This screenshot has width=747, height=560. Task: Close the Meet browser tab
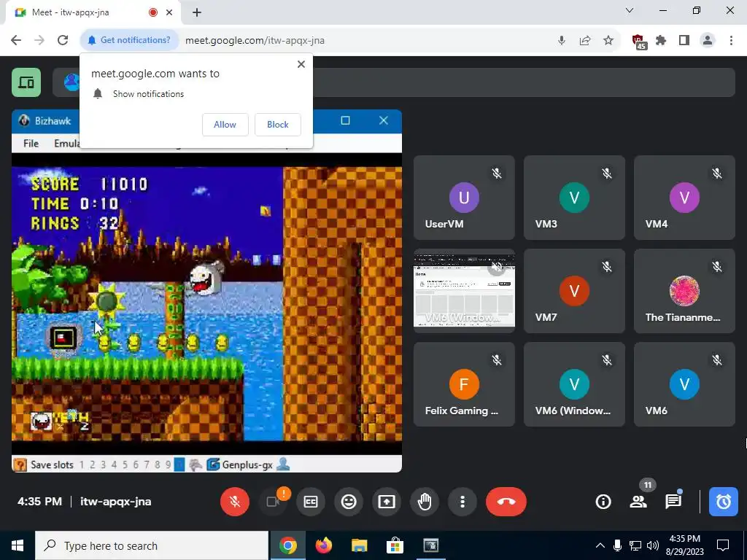point(169,12)
